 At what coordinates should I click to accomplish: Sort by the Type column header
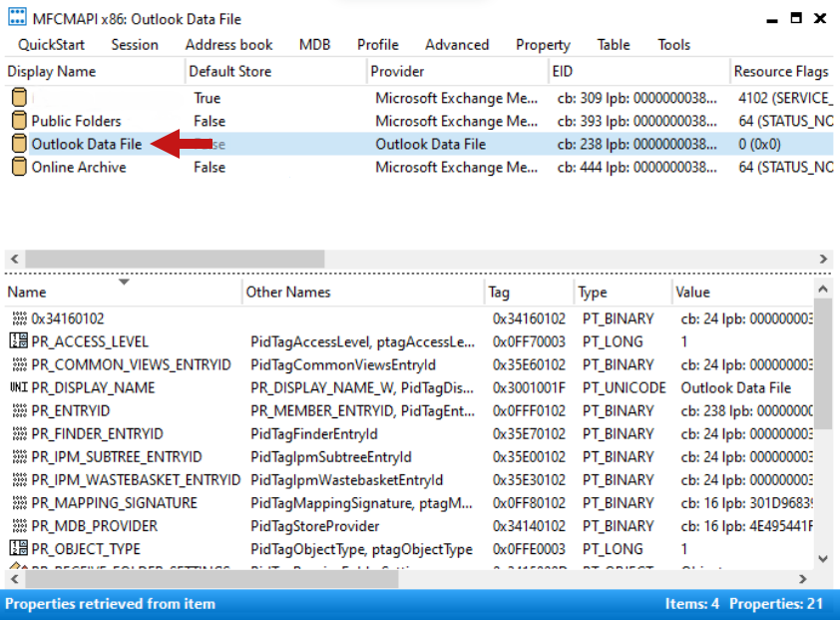tap(623, 292)
